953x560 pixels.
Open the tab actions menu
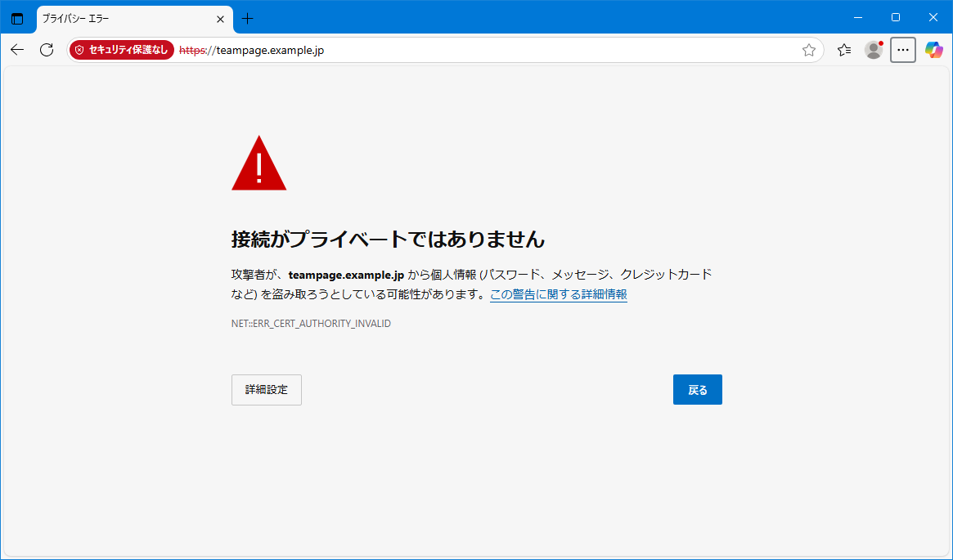pyautogui.click(x=17, y=17)
